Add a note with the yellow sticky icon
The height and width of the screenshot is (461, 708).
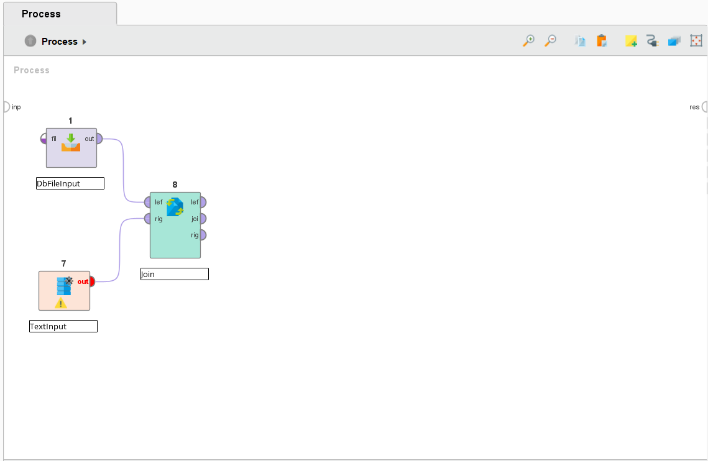click(x=631, y=41)
